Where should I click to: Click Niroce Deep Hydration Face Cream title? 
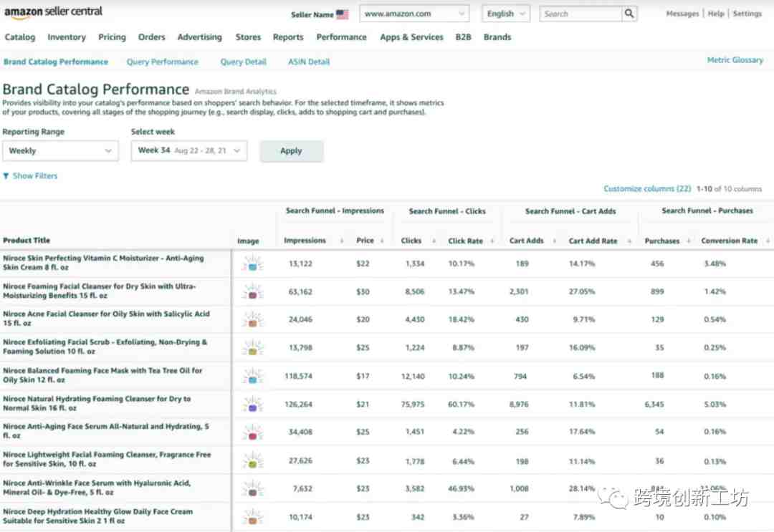pos(97,516)
